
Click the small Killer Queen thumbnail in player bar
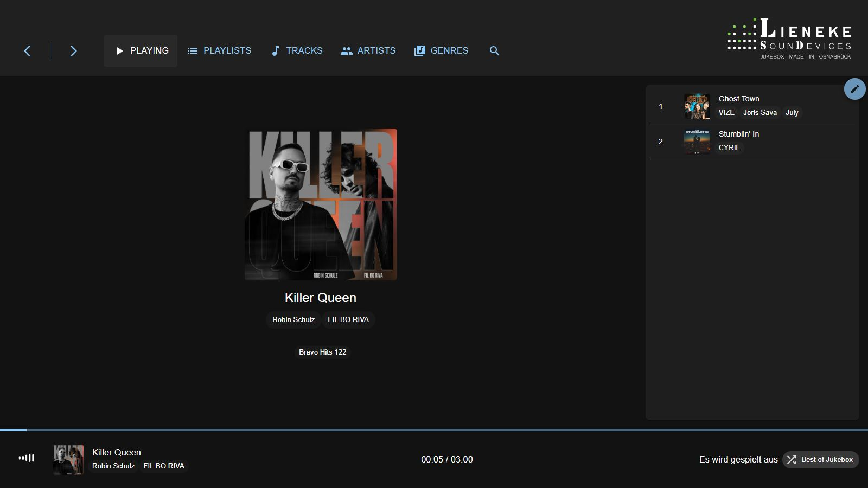68,460
